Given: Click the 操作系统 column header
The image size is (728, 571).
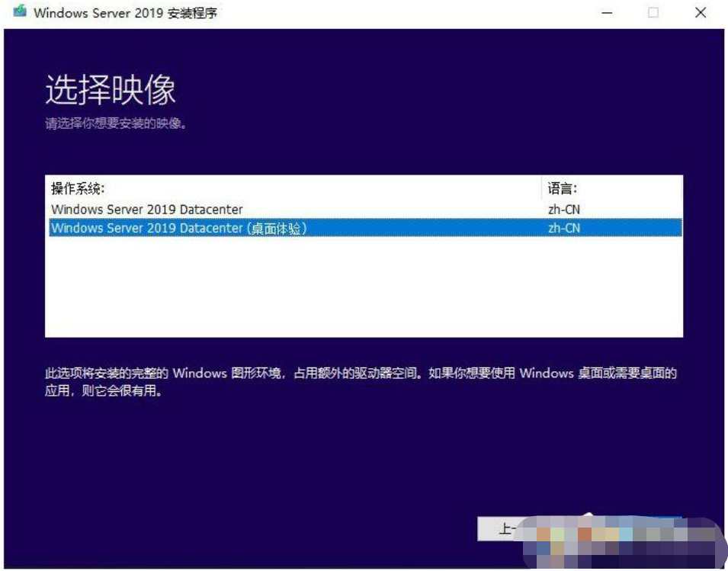Looking at the screenshot, I should coord(78,189).
